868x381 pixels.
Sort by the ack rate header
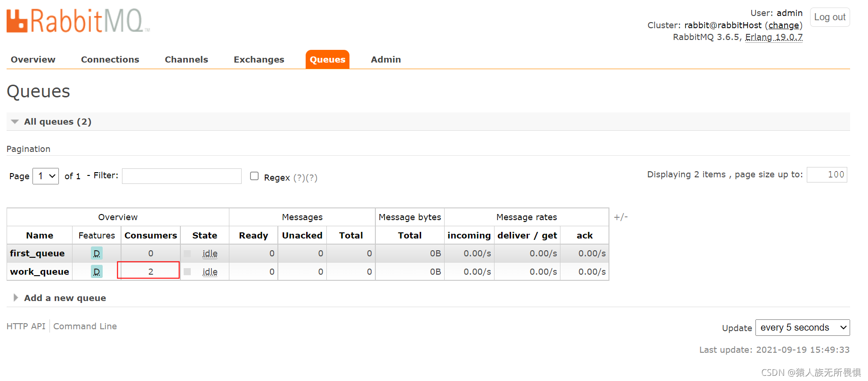tap(584, 235)
